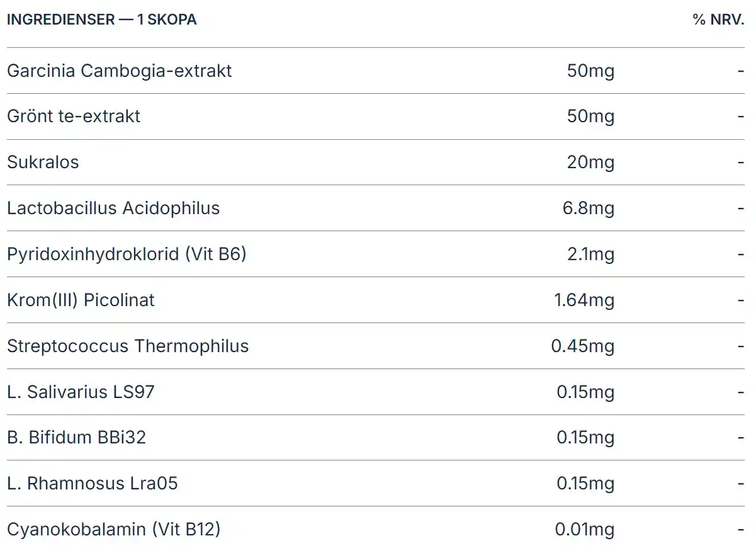Click the 20mg amount for Sukralos

tap(590, 163)
